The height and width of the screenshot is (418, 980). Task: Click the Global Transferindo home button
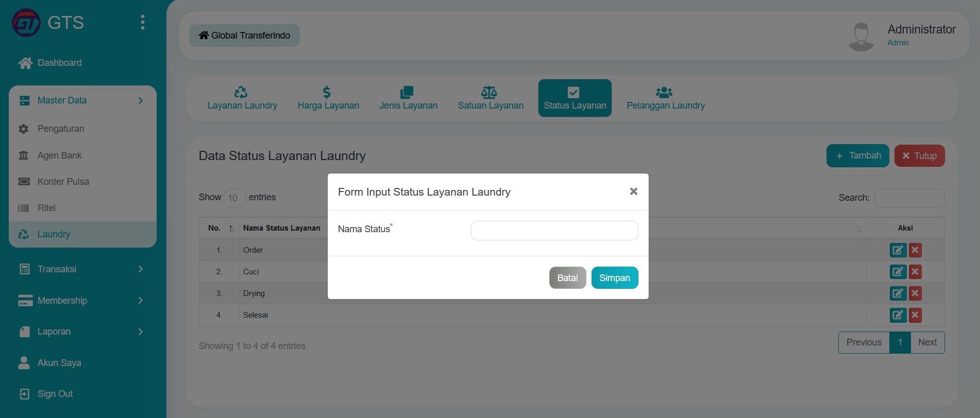244,36
